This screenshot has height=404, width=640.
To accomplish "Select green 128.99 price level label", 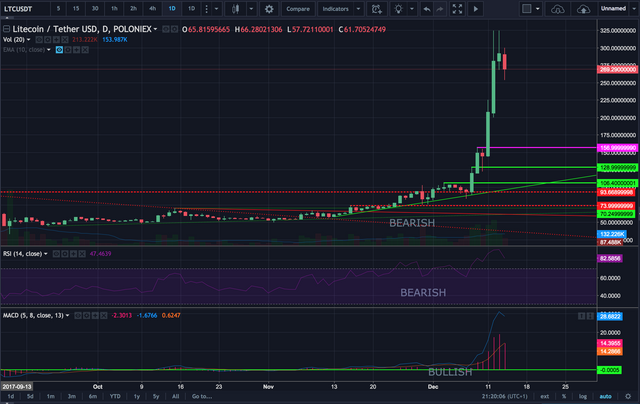I will pos(618,167).
